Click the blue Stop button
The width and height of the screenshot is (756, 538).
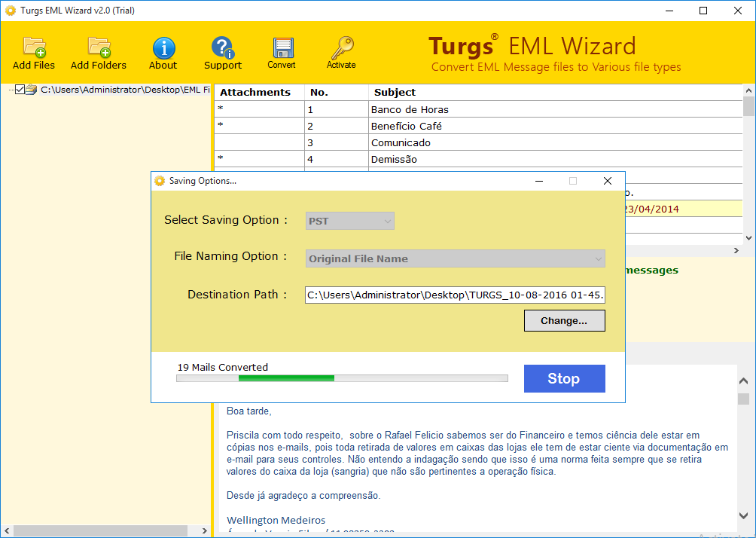pos(564,379)
